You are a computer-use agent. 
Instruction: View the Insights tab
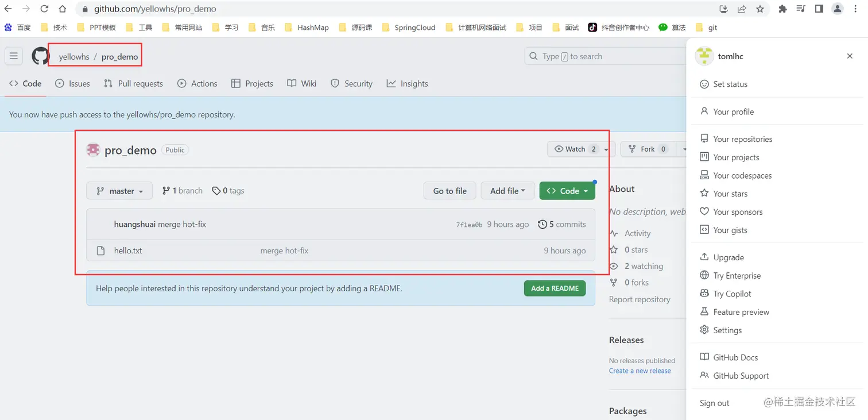coord(407,83)
